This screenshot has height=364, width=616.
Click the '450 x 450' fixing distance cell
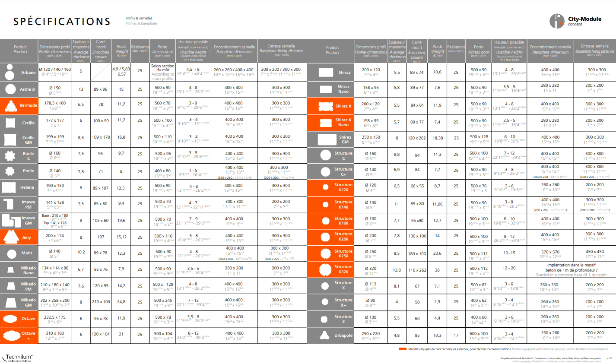pos(595,252)
